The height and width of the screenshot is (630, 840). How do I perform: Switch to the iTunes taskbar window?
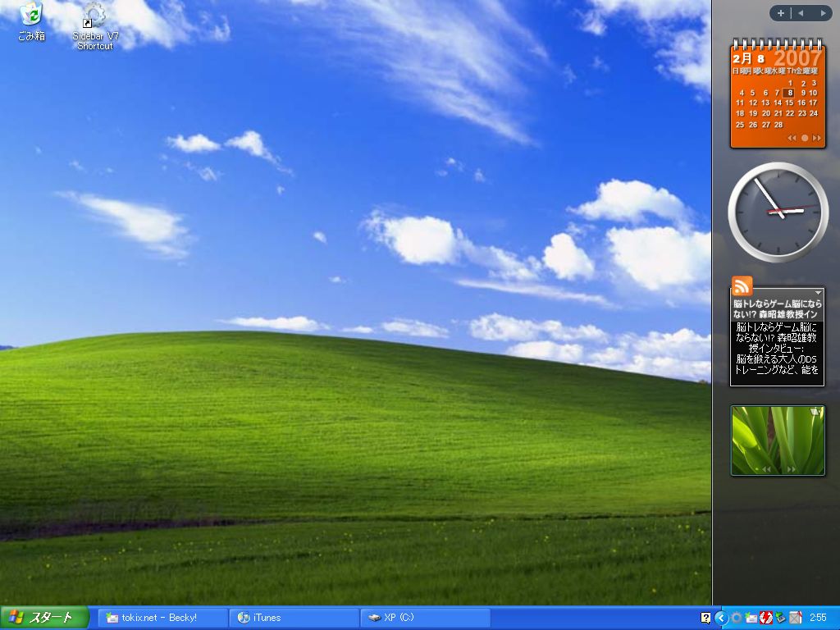click(x=294, y=618)
